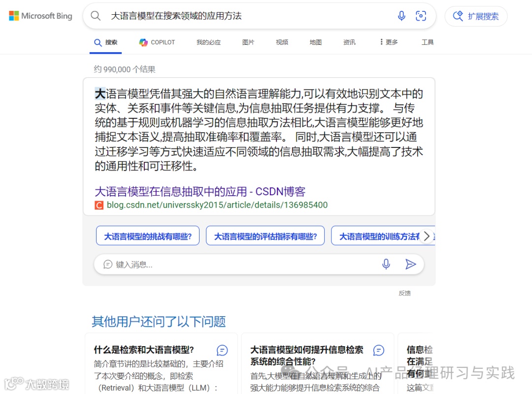Go to the 地图 tab

316,42
